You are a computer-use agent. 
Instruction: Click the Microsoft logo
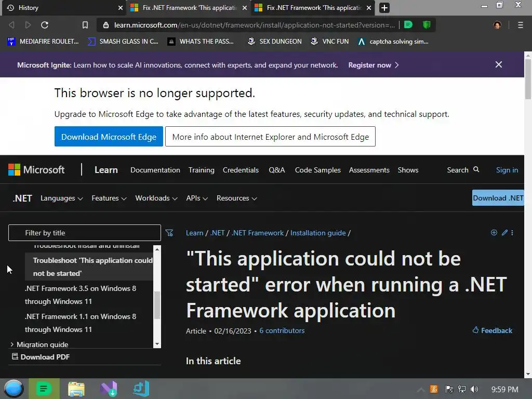36,170
